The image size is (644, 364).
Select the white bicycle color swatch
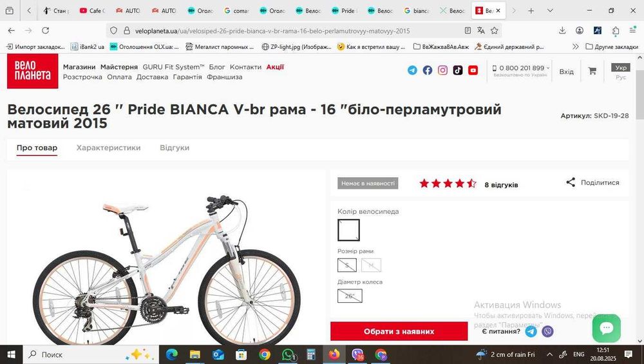pyautogui.click(x=348, y=230)
